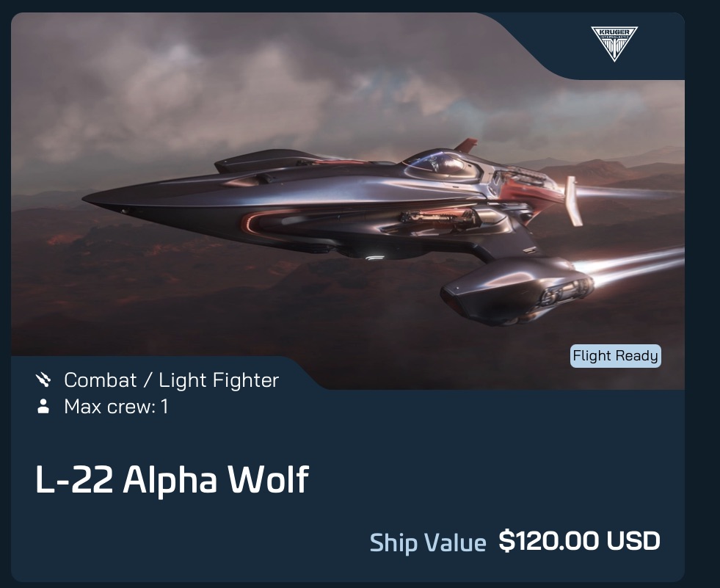
Task: Select the gun mounted under the fuselage
Action: point(436,217)
